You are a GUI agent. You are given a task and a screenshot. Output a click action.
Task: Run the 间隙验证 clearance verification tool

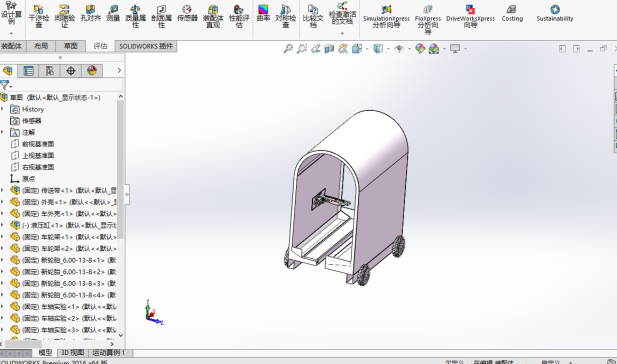click(65, 16)
